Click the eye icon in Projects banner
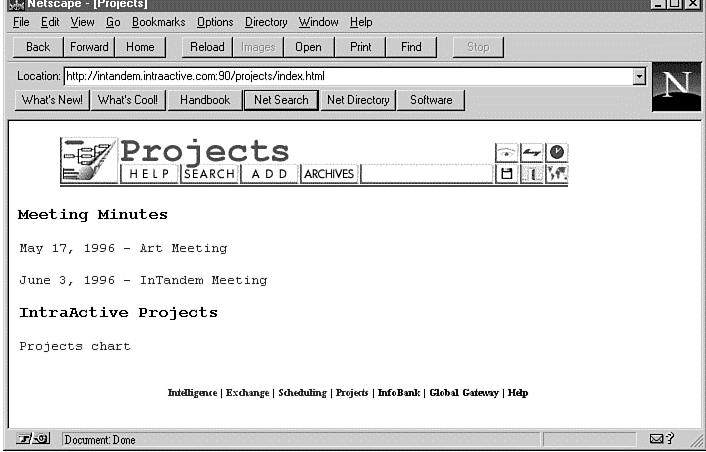 click(508, 153)
